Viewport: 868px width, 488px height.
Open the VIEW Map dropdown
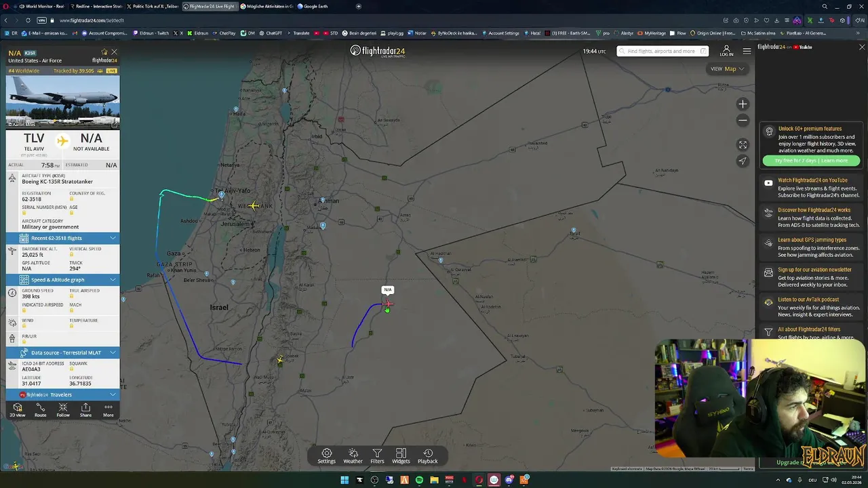(728, 68)
